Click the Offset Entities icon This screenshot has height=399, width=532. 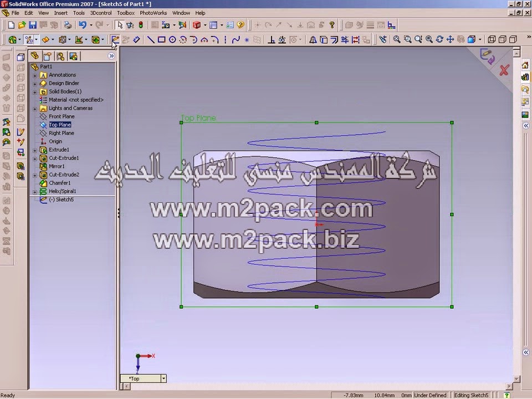(x=334, y=40)
